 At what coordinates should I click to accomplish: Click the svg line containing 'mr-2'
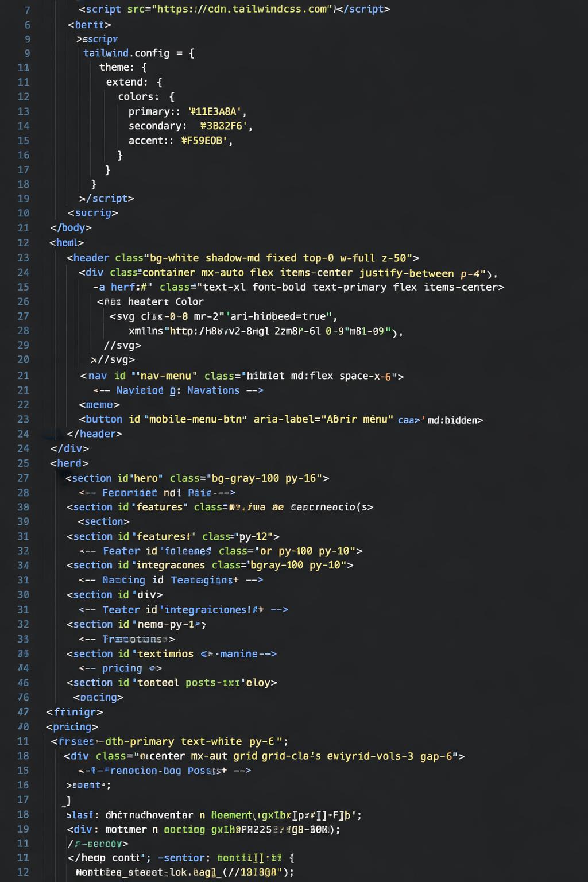(223, 316)
